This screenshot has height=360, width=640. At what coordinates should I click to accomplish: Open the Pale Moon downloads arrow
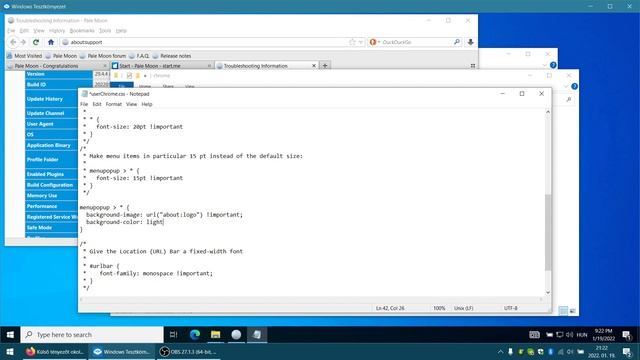[470, 42]
